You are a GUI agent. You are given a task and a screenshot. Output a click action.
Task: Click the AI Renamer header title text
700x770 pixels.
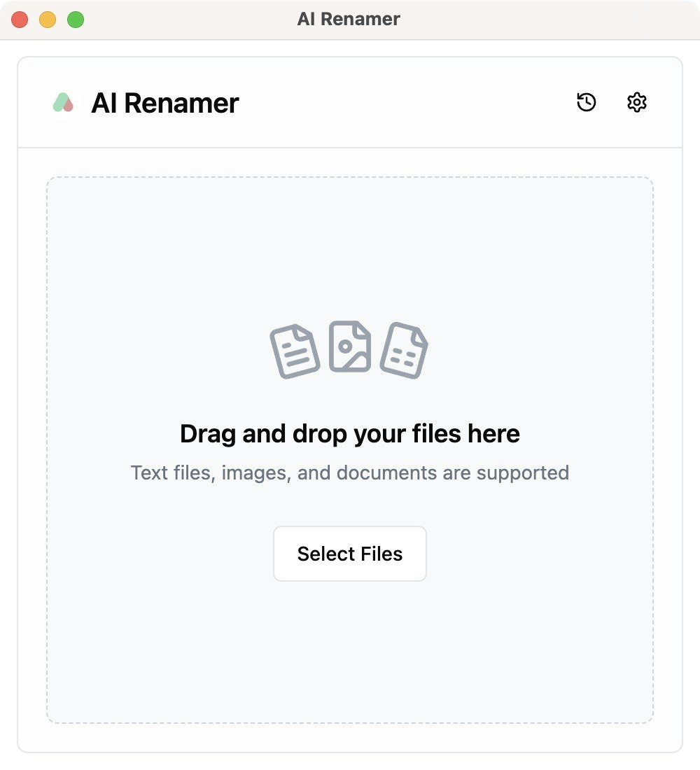pyautogui.click(x=166, y=102)
